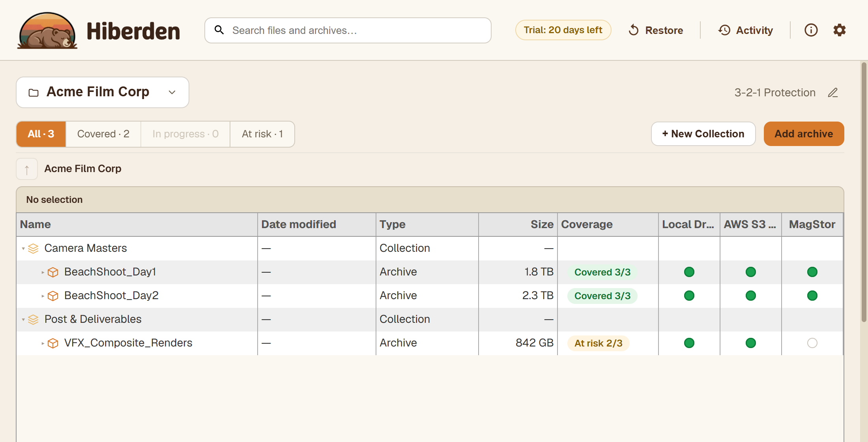Click the Activity history clock icon

click(x=724, y=30)
